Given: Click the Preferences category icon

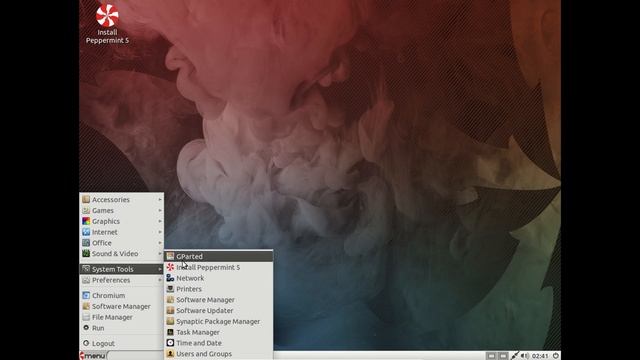Looking at the screenshot, I should tap(86, 280).
